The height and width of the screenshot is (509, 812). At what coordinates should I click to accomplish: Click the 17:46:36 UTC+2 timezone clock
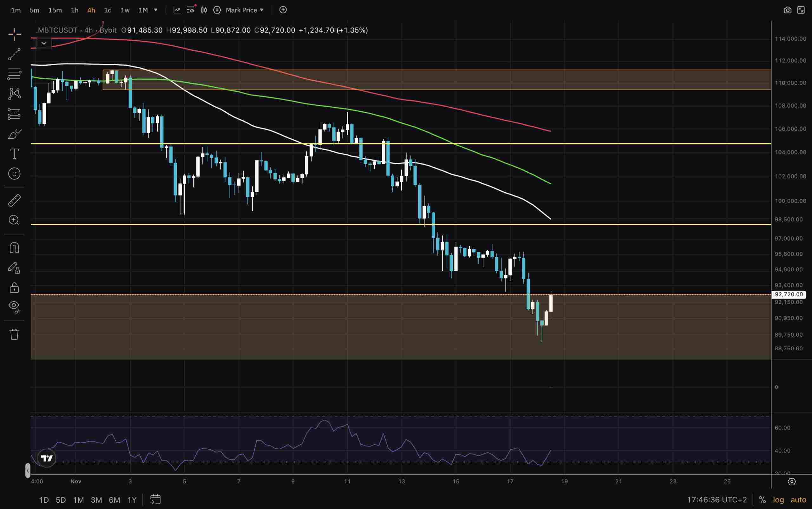click(717, 499)
